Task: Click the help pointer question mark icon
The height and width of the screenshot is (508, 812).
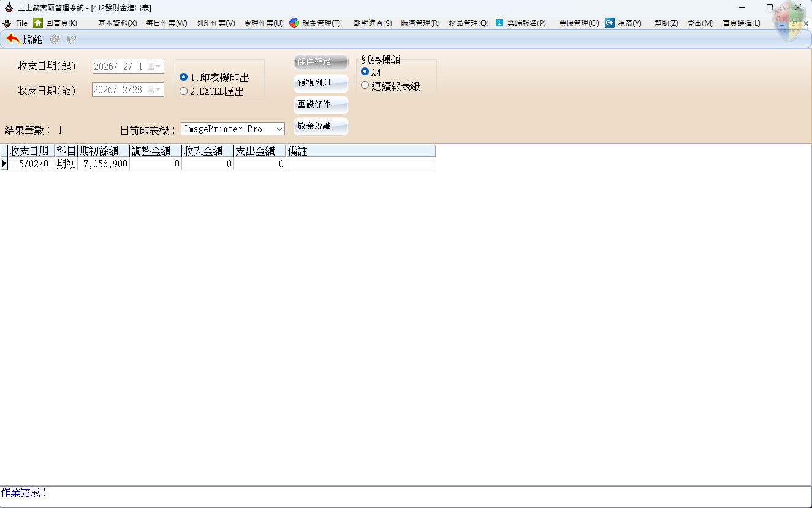Action: tap(71, 39)
